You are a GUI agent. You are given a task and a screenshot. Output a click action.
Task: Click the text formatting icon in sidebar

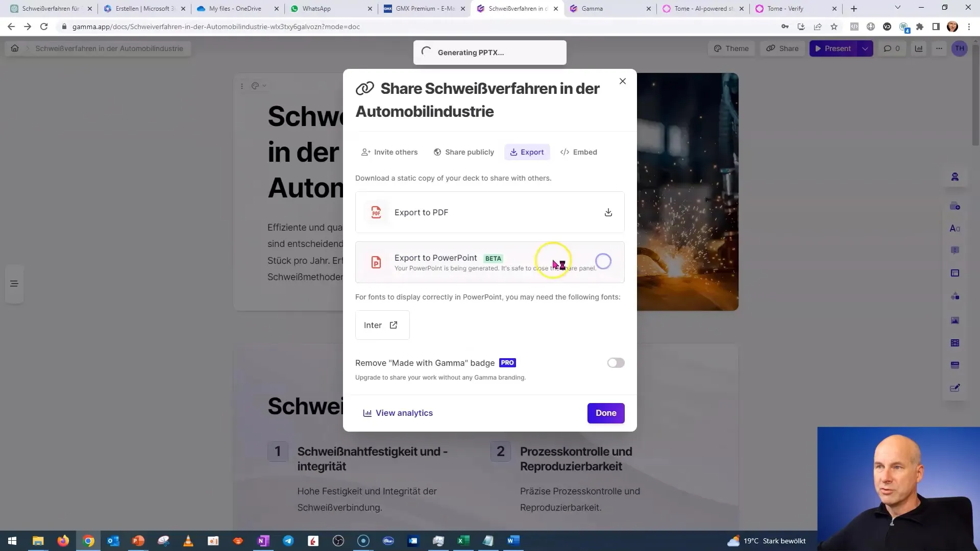pos(957,229)
